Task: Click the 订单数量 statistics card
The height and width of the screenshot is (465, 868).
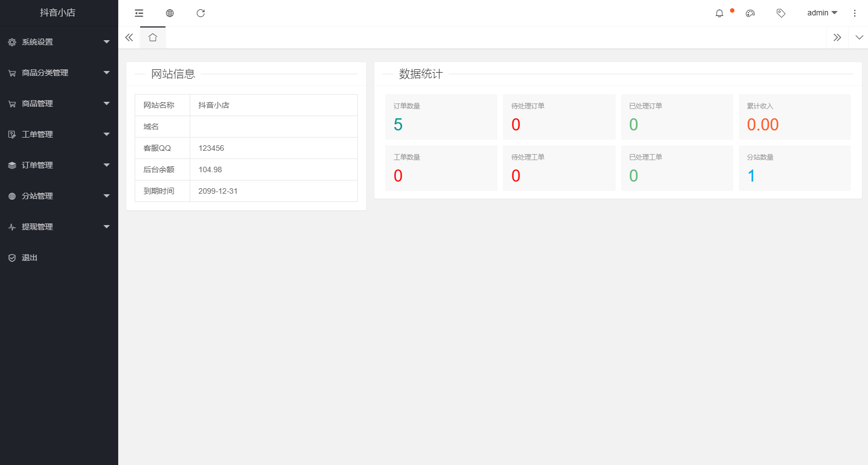Action: point(441,117)
